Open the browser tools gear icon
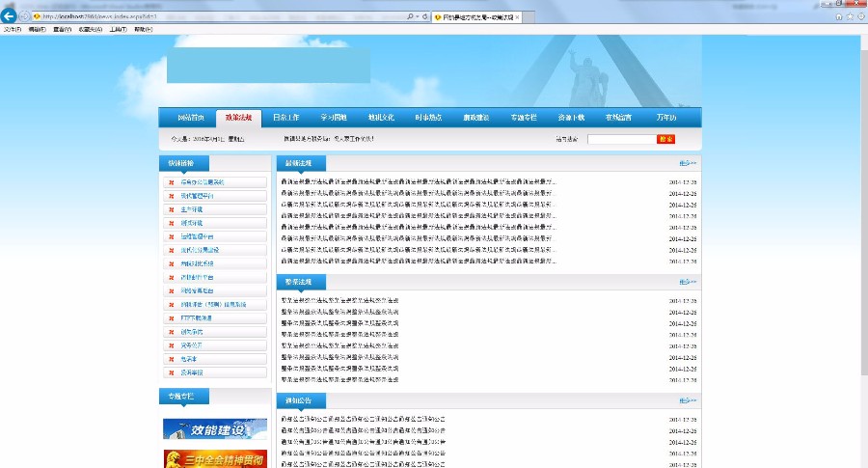This screenshot has height=468, width=868. click(861, 16)
